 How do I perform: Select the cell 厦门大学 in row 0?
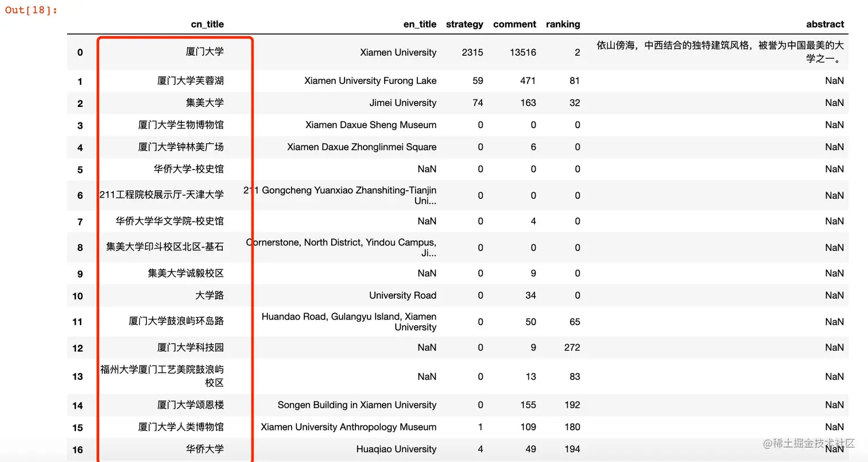pos(205,52)
